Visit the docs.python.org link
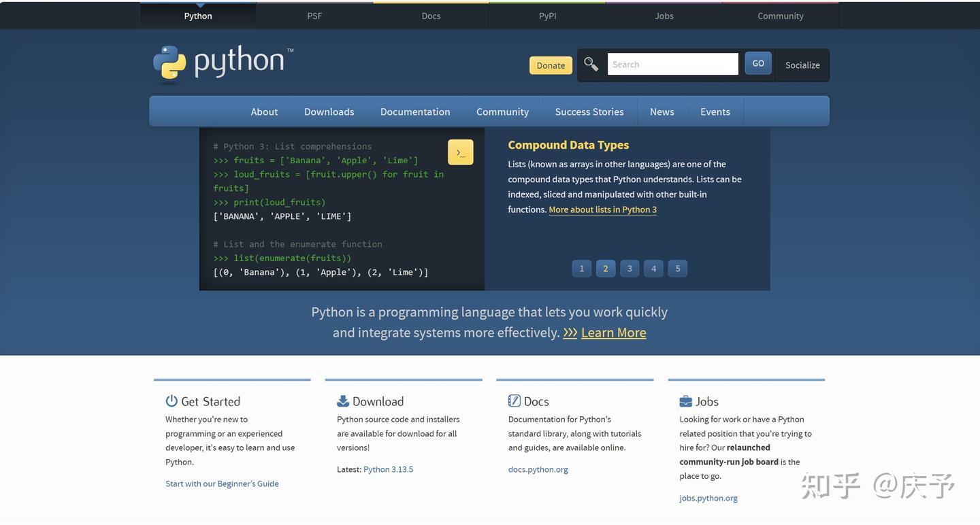The width and height of the screenshot is (980, 525). 538,469
